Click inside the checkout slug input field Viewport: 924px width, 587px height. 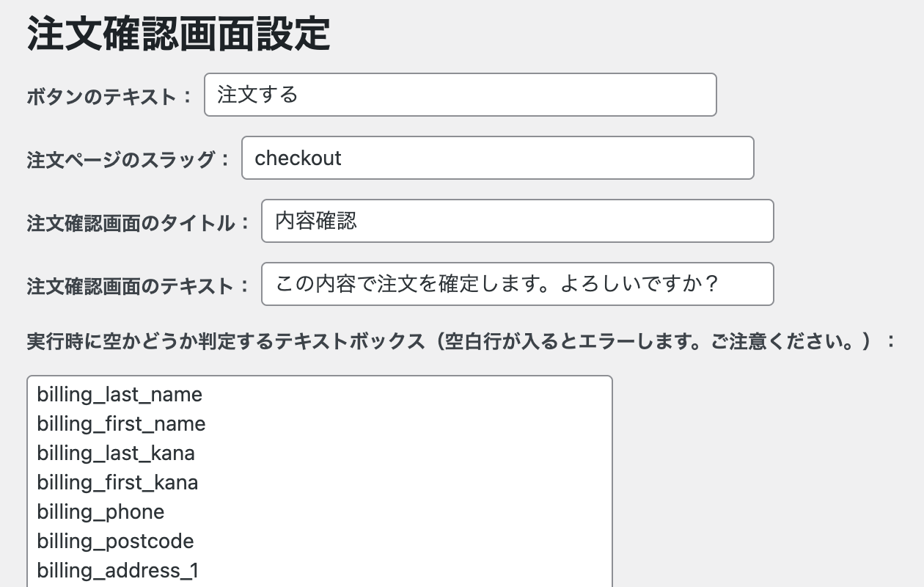497,158
